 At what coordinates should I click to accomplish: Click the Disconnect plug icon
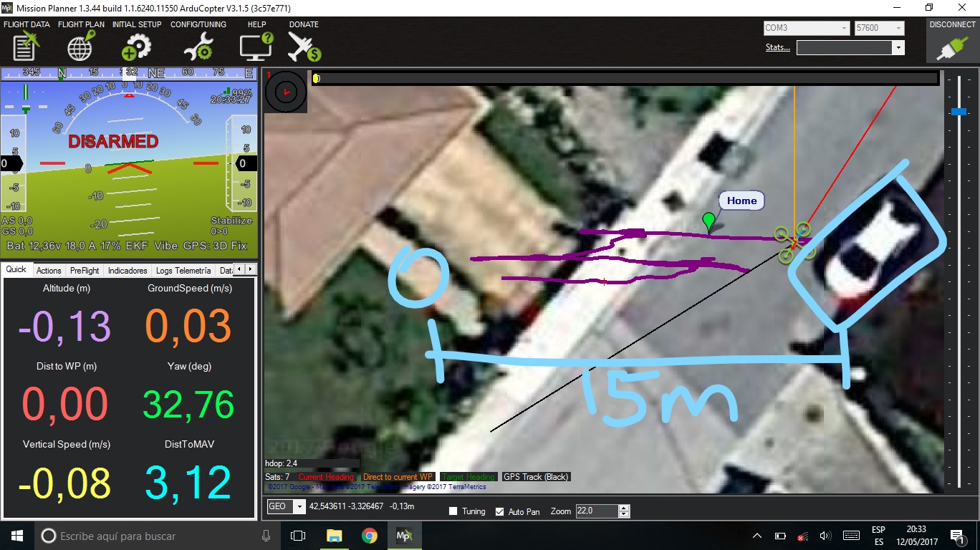point(951,47)
